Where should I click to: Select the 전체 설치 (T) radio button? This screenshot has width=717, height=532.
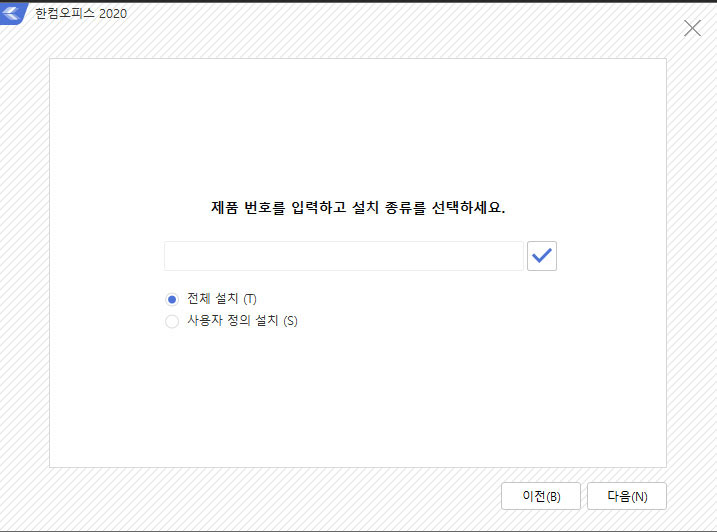[x=172, y=299]
